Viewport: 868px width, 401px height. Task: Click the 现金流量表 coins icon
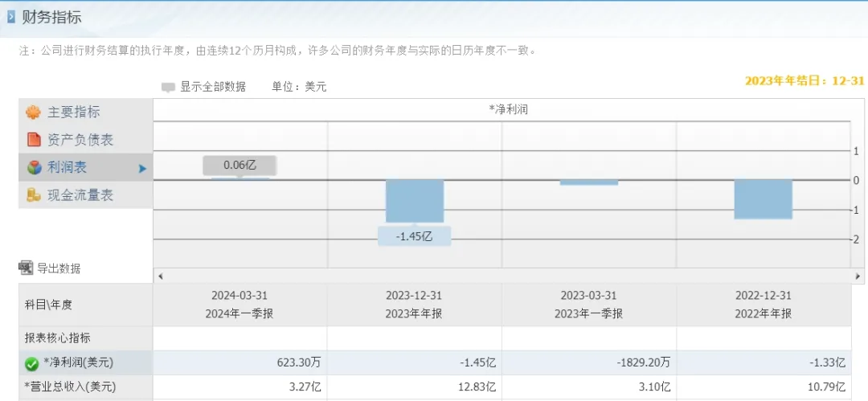coord(34,195)
